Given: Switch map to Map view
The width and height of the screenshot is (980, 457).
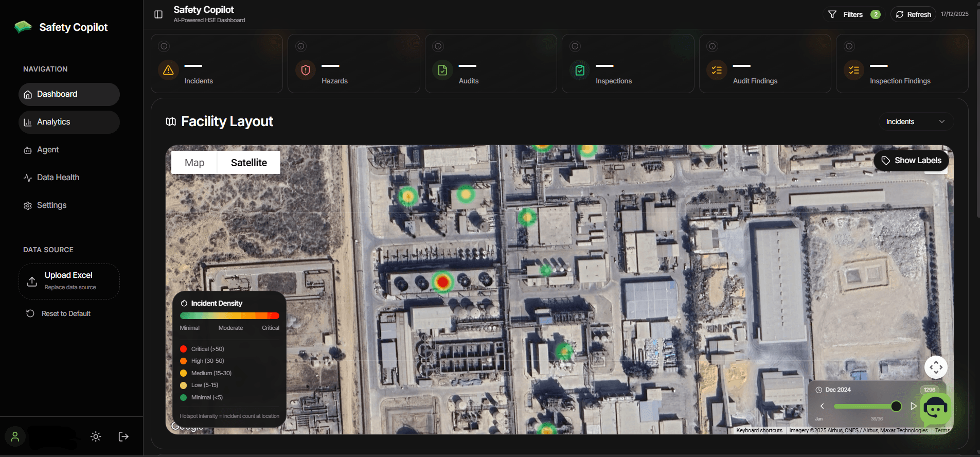Looking at the screenshot, I should [194, 163].
